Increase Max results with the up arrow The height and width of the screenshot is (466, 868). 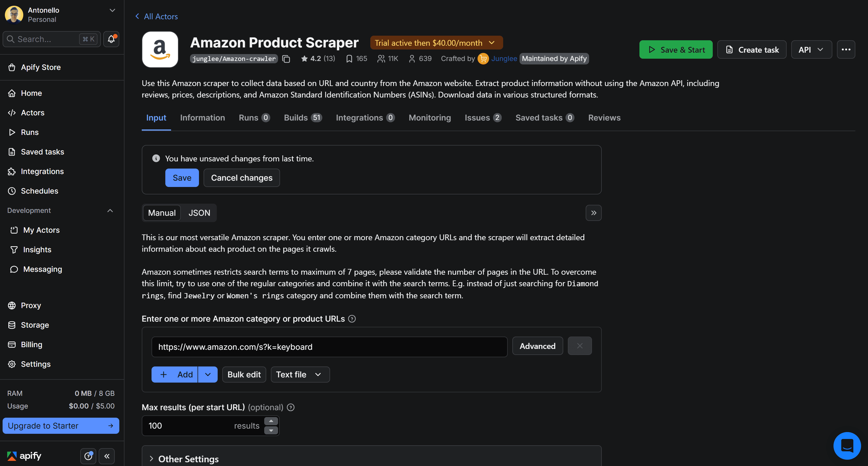click(x=271, y=421)
